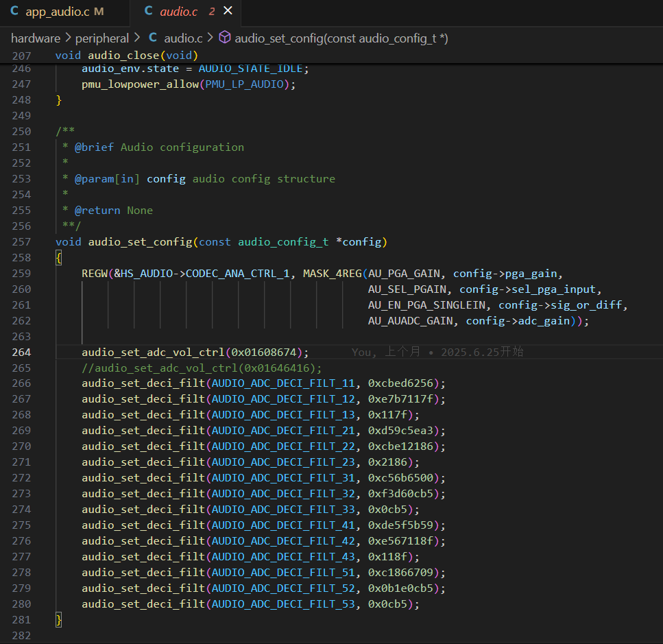Viewport: 663px width, 644px height.
Task: Click AUDIO_ADC_DECI_FILT_21 on line 269
Action: pos(283,431)
